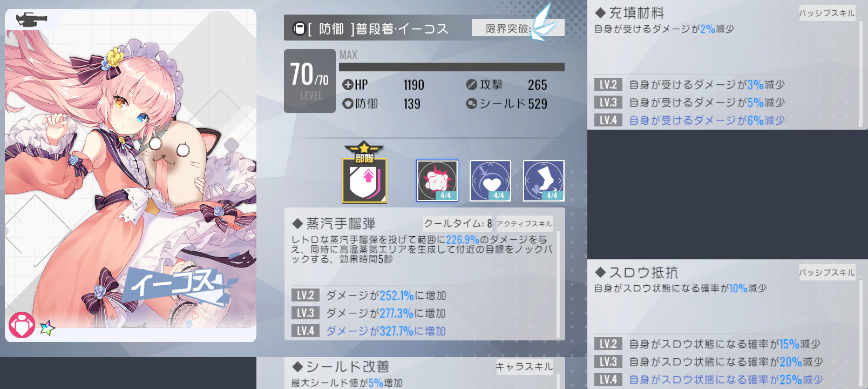Select the boot slow-resistance skill icon
This screenshot has height=389, width=868.
coord(544,180)
